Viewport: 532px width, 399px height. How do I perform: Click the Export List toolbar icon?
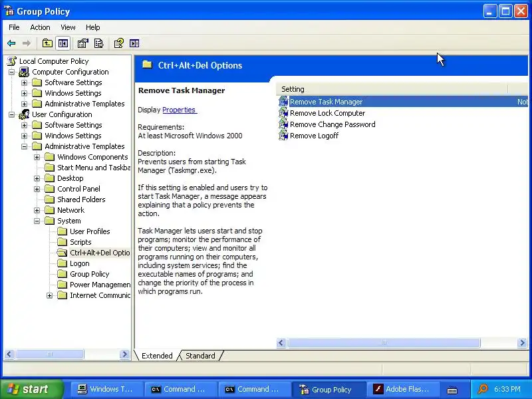tap(98, 43)
